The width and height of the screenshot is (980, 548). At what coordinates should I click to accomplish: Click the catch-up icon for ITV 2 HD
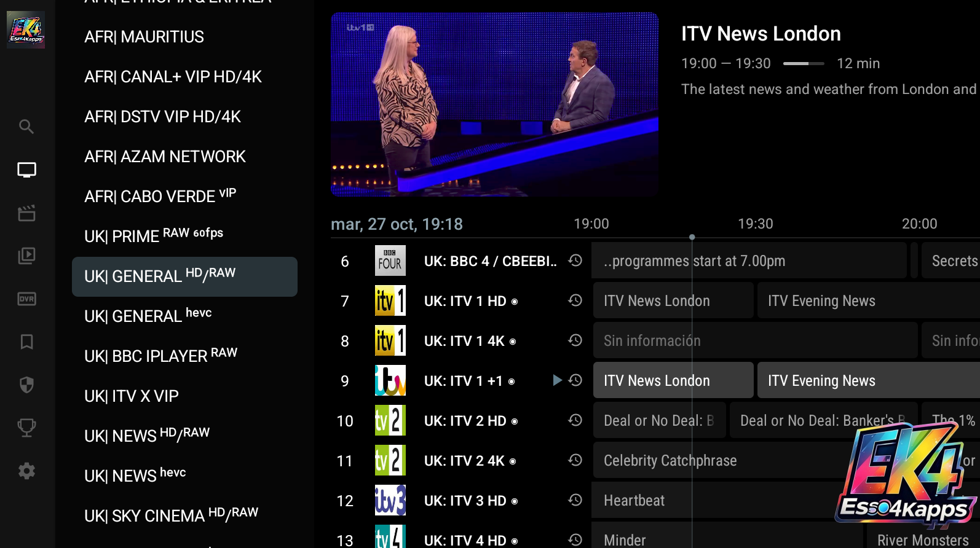pyautogui.click(x=575, y=420)
